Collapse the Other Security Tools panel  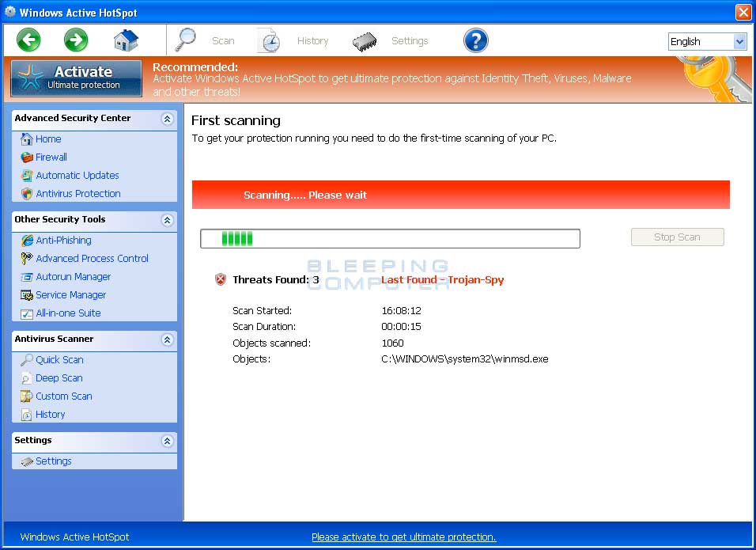pos(166,220)
